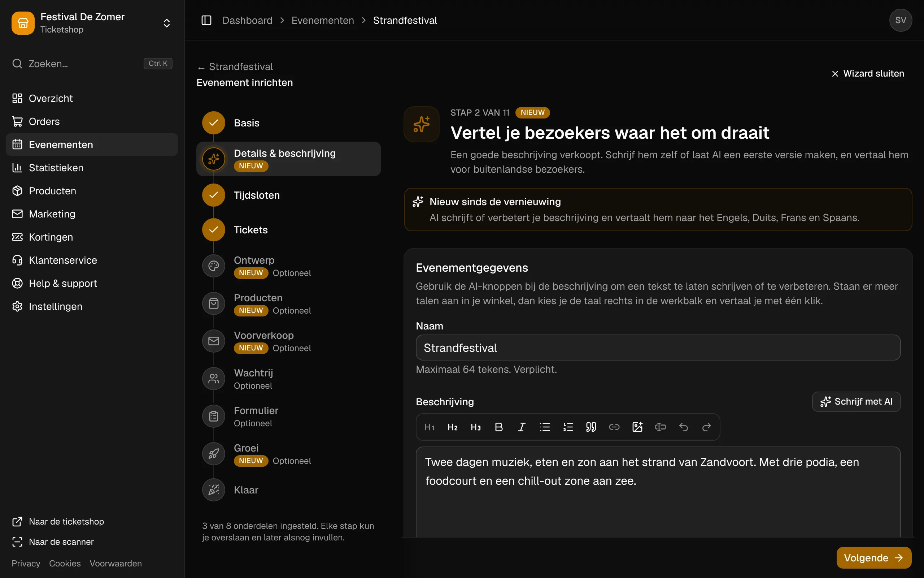Click the Zoeken search field
The image size is (924, 578).
92,64
